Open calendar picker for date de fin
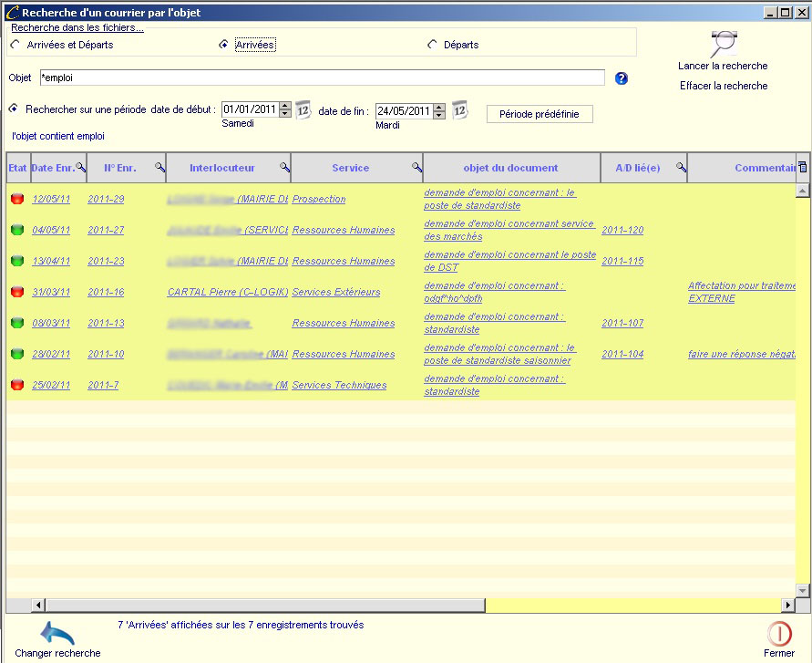 460,110
